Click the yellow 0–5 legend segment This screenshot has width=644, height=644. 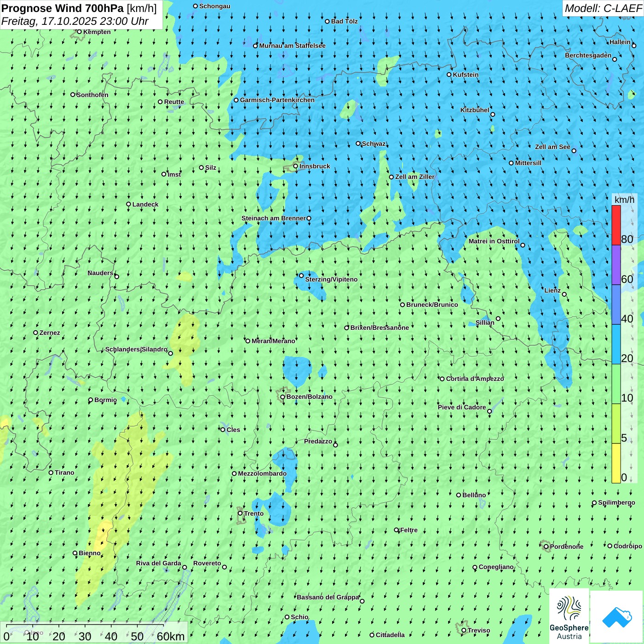point(616,463)
